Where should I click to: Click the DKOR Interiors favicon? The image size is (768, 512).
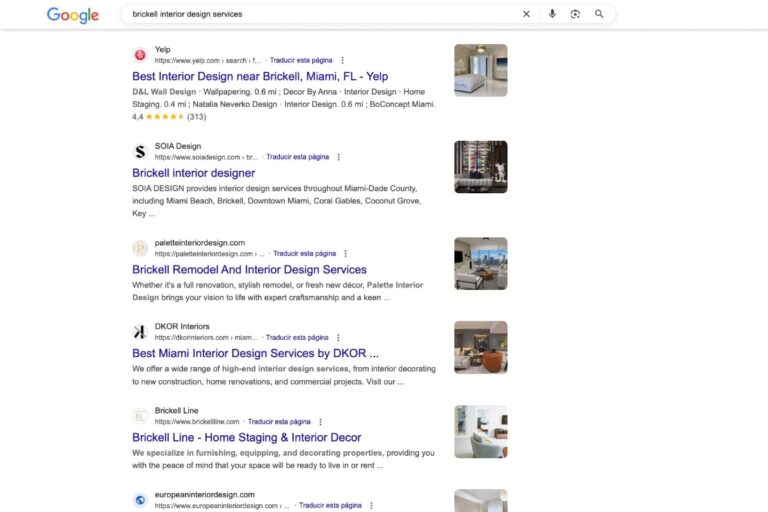coord(140,332)
